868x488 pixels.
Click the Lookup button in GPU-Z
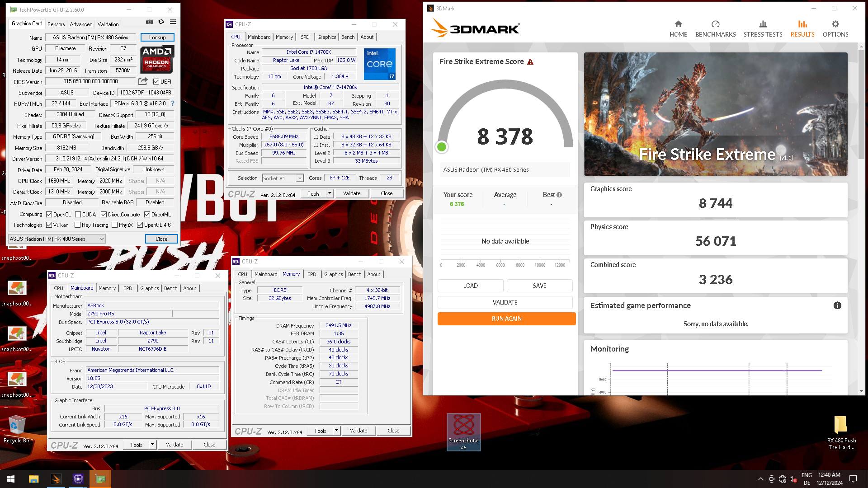pos(157,38)
